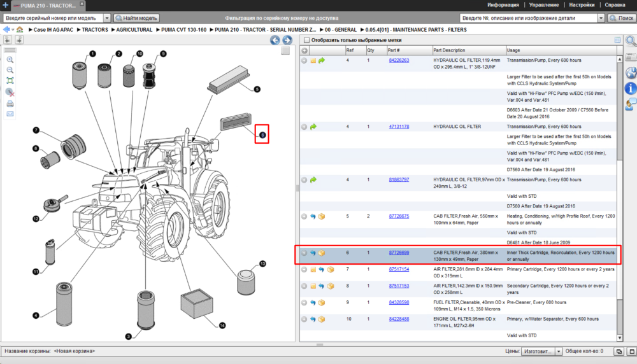This screenshot has width=637, height=364.
Task: Sort by the Part Description column header
Action: 469,50
